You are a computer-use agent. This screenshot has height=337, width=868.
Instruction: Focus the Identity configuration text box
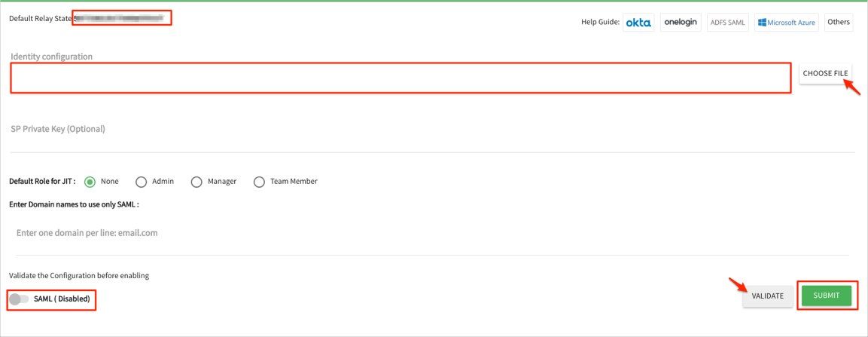coord(400,78)
